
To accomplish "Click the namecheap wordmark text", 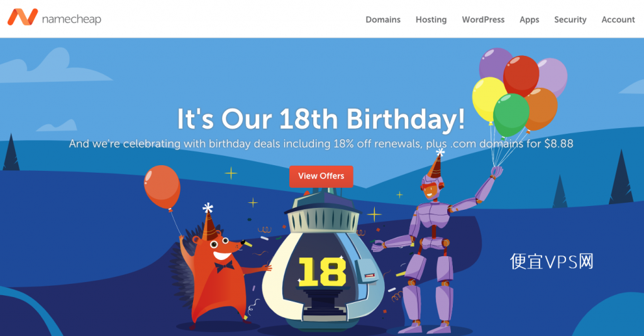I will tap(72, 19).
